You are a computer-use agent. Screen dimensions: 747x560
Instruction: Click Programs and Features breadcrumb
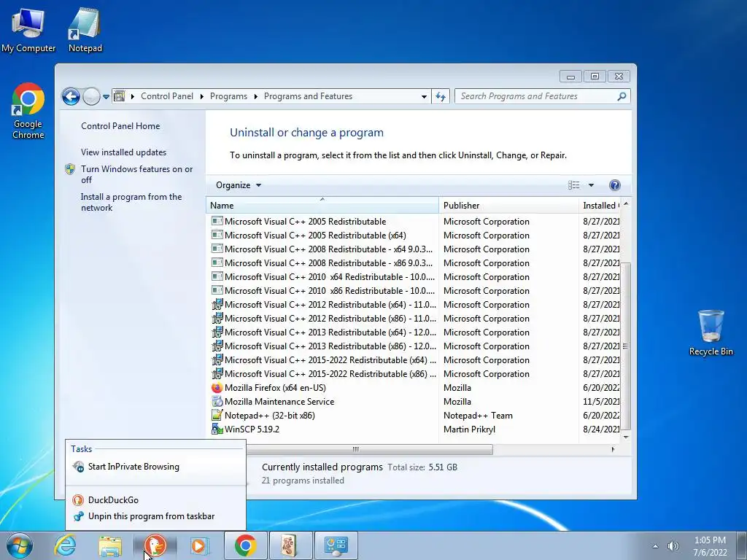(308, 96)
